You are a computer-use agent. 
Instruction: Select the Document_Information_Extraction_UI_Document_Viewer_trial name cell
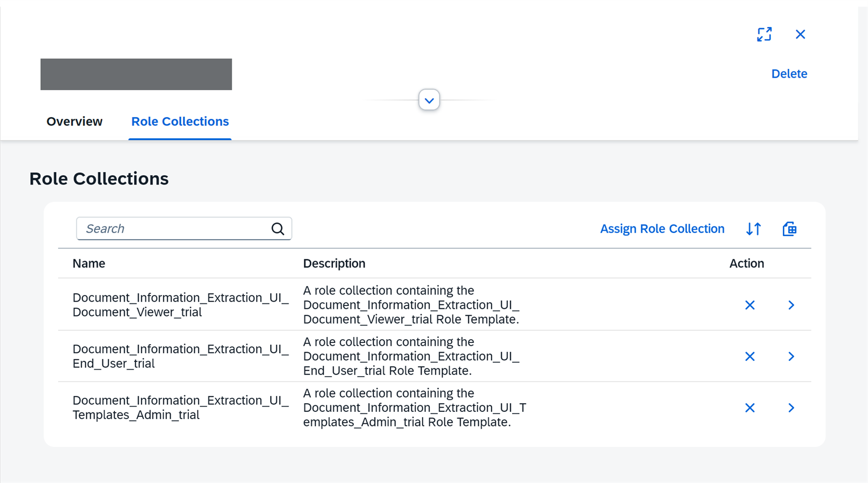pos(181,305)
